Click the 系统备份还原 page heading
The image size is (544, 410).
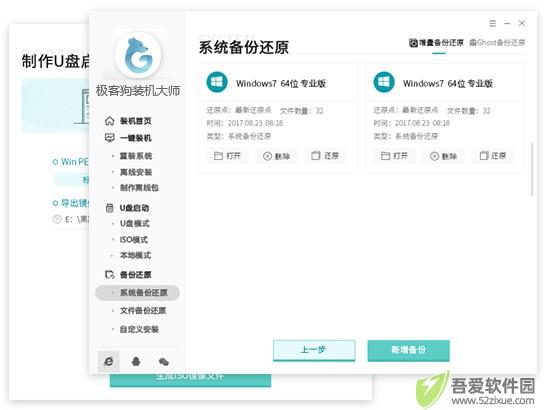coord(244,48)
